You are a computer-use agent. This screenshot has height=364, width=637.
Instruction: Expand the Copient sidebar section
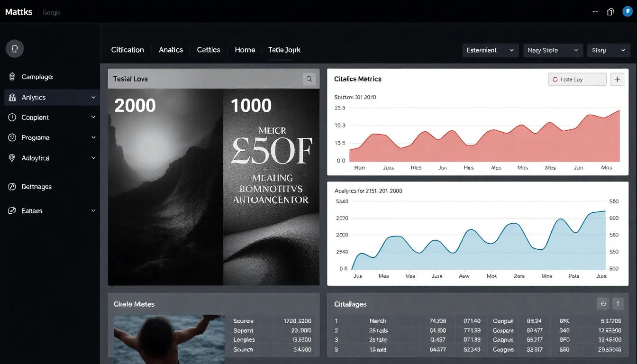click(93, 118)
